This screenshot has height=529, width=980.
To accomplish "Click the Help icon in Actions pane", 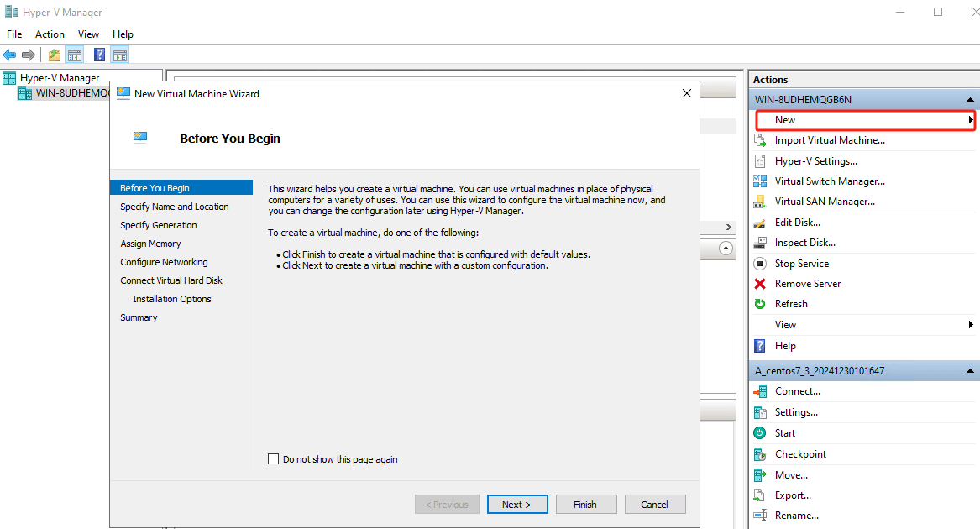I will (x=760, y=346).
